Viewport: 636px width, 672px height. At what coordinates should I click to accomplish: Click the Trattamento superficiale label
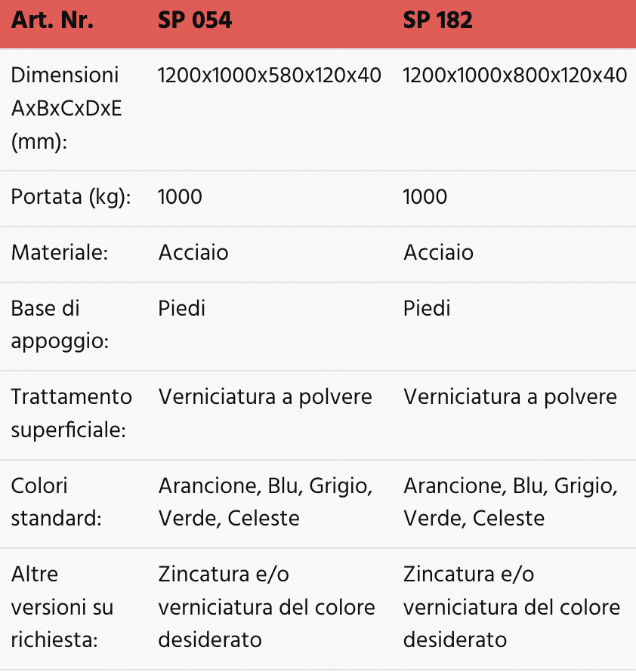coord(71,414)
